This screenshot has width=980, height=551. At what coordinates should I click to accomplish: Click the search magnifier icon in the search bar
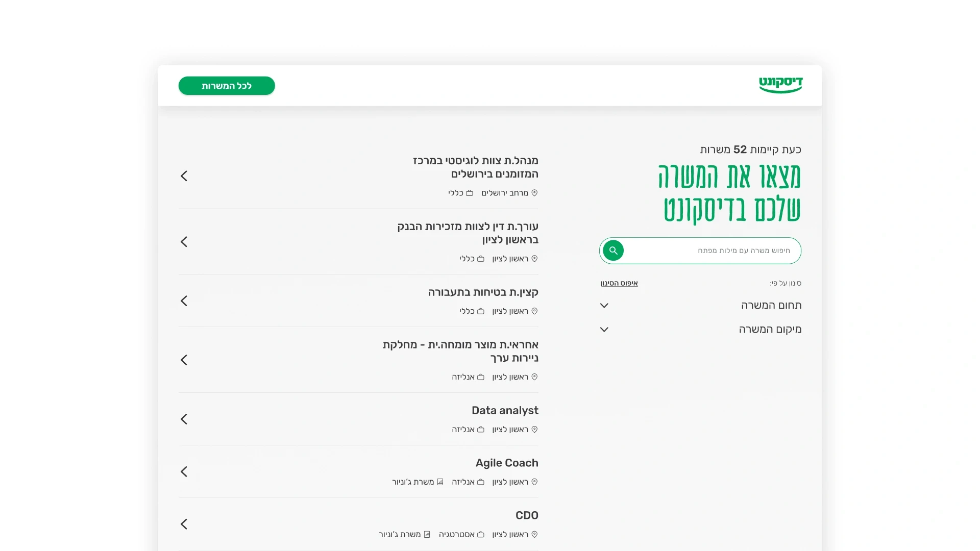point(613,251)
